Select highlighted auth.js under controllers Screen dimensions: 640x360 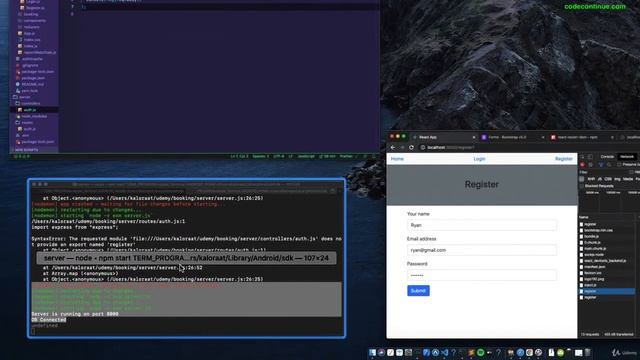point(29,110)
